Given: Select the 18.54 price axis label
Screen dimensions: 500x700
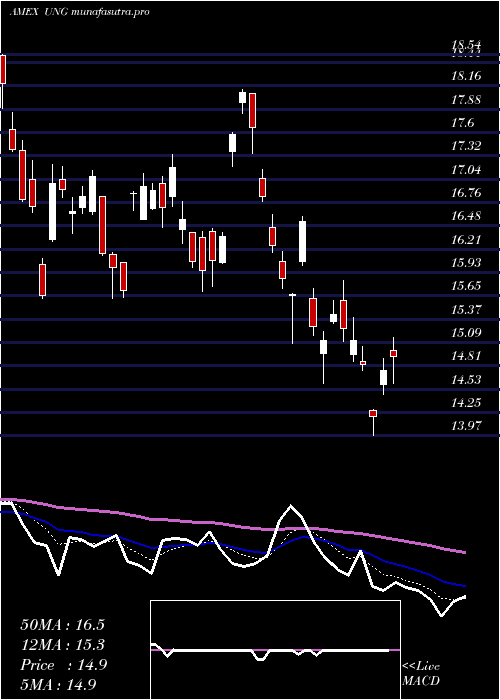Looking at the screenshot, I should [x=466, y=45].
